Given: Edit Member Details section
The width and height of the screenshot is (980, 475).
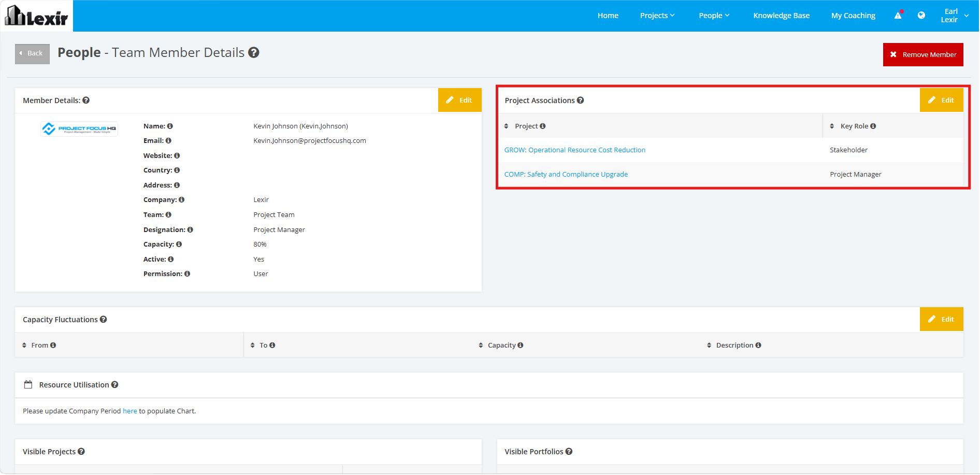Looking at the screenshot, I should point(460,100).
